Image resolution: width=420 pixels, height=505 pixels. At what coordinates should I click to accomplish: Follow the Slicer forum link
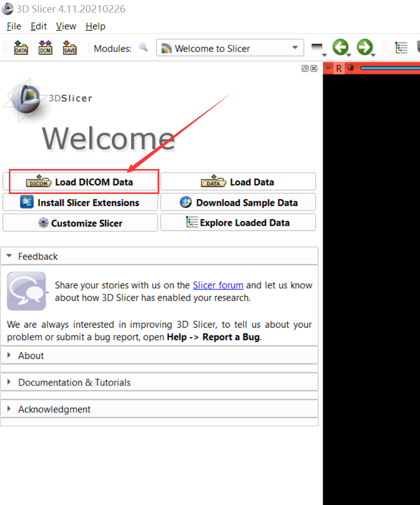[x=218, y=285]
